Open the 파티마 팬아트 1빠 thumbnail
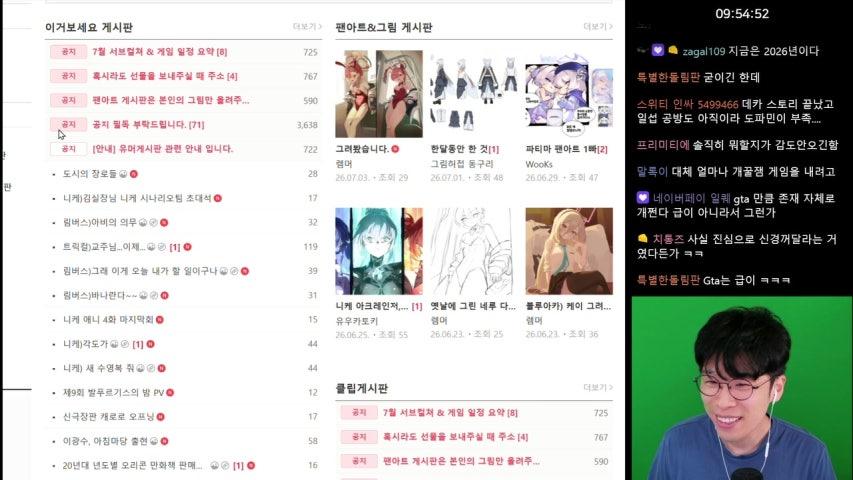Viewport: 853px width, 480px height. (x=569, y=94)
